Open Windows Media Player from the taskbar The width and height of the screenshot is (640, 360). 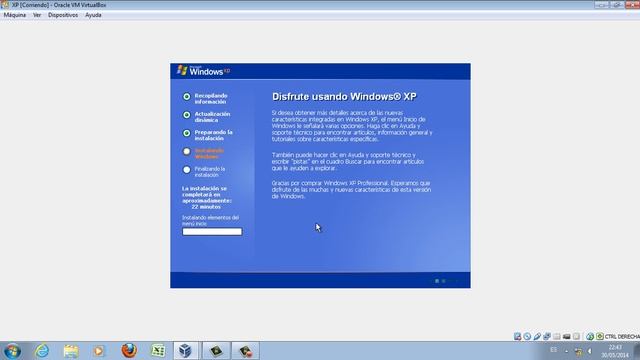[x=98, y=351]
